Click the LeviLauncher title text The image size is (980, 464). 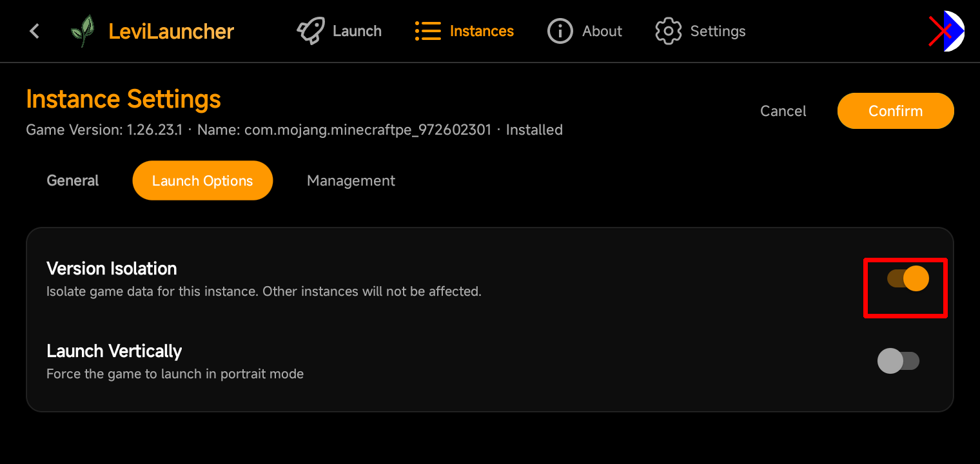[171, 31]
